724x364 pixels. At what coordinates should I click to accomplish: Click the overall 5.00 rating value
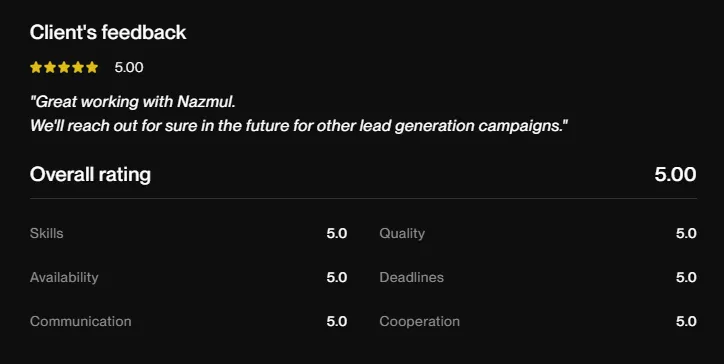coord(675,175)
